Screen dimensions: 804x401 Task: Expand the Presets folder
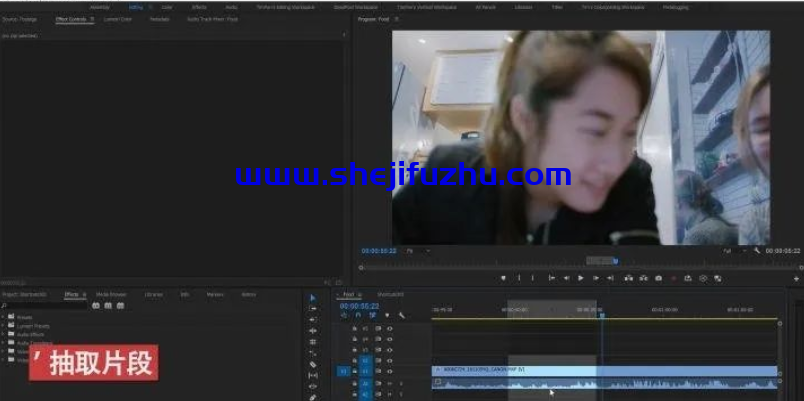(3, 317)
